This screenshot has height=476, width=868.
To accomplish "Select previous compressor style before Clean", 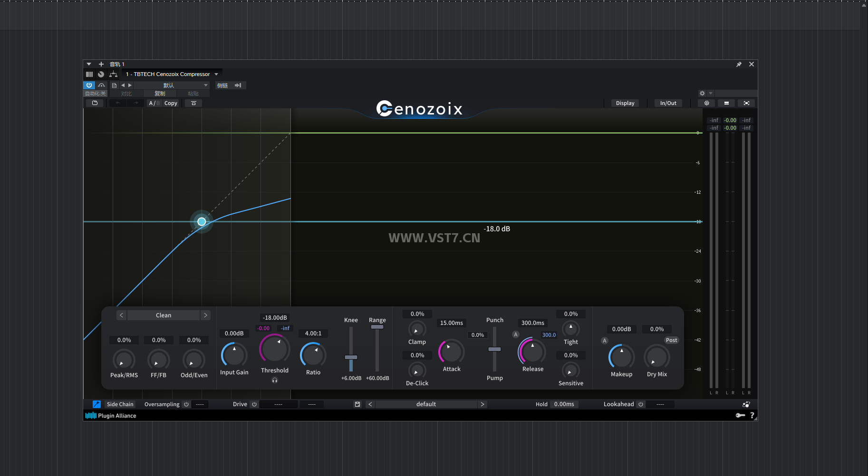I will coord(121,315).
